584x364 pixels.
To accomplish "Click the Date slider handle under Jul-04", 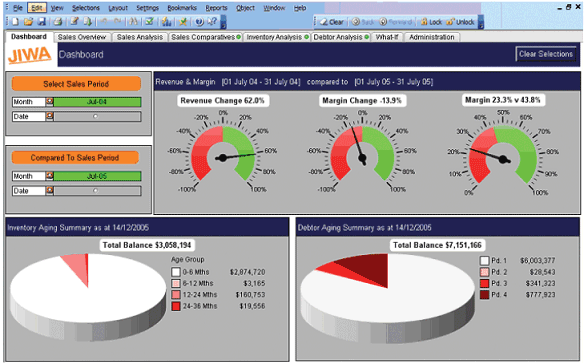I will pos(96,116).
